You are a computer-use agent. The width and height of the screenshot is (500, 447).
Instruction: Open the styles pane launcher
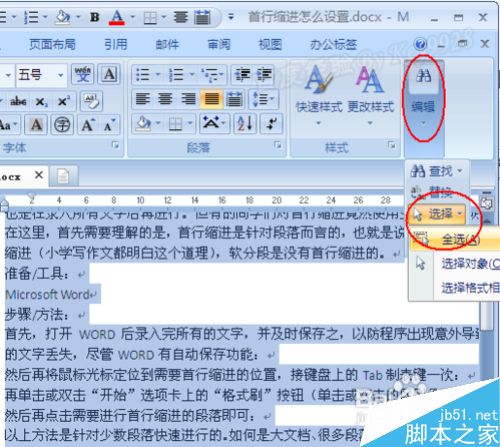click(x=392, y=145)
